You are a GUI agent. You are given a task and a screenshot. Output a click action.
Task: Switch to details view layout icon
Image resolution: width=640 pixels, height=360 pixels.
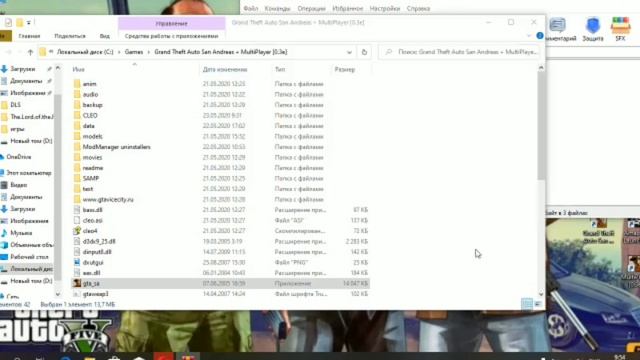pyautogui.click(x=527, y=304)
